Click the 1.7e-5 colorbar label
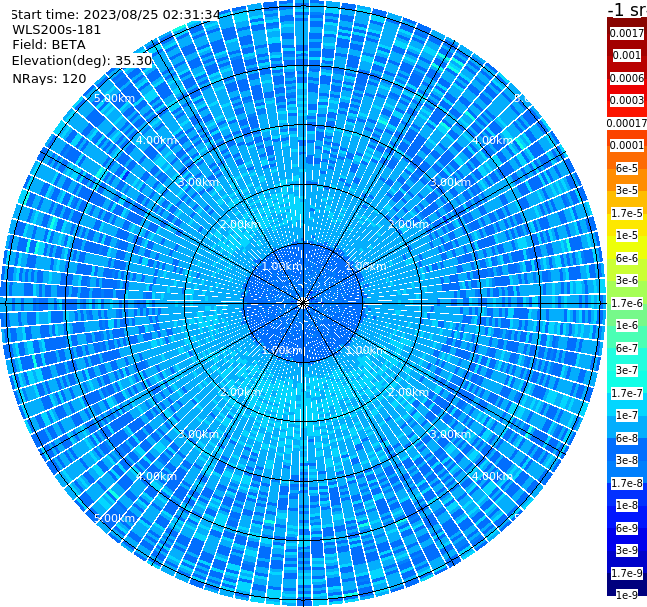The image size is (647, 607). tap(627, 213)
